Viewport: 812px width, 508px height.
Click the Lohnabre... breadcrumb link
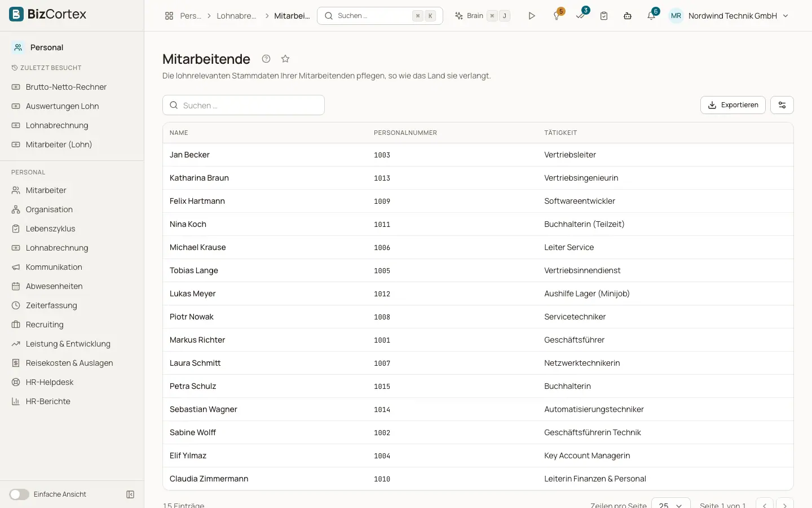236,16
